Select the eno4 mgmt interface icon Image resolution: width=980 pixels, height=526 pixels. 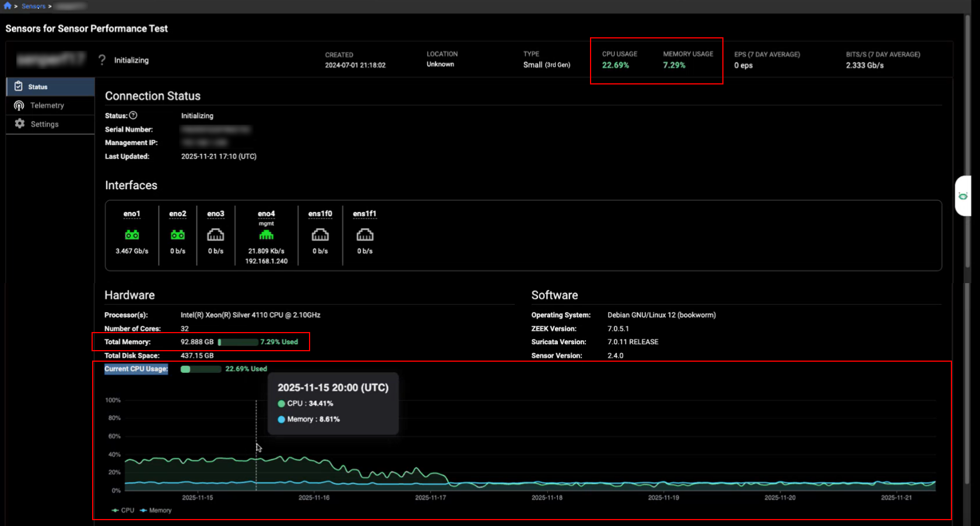[266, 235]
